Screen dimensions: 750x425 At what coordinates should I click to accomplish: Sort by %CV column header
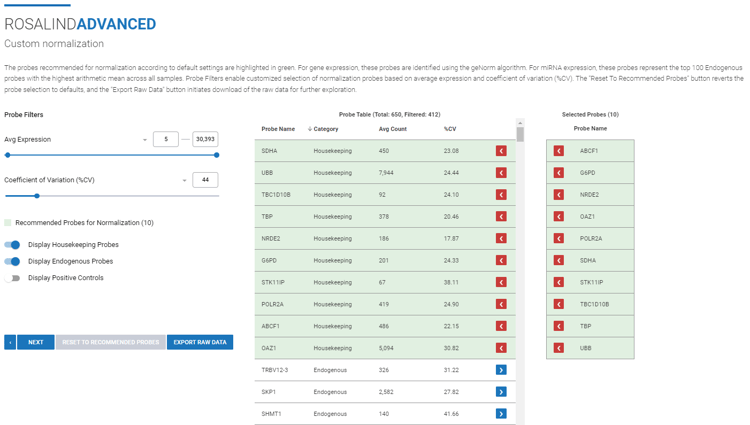pos(450,129)
